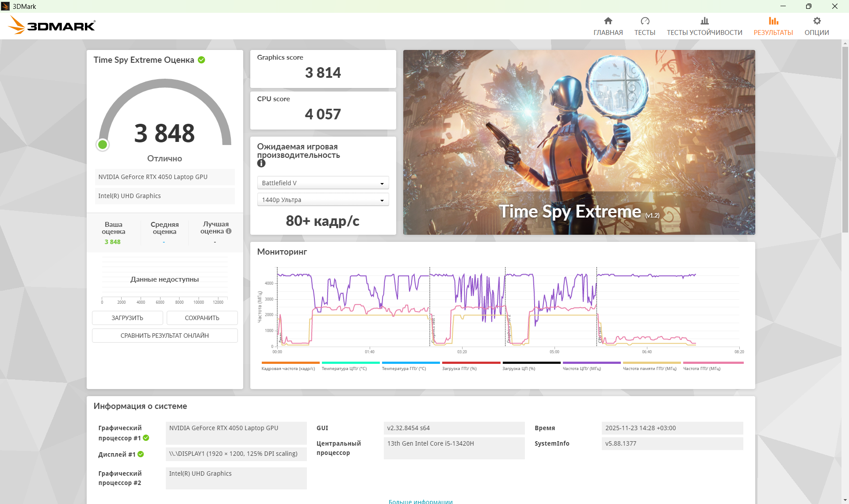Screen dimensions: 849x504
Task: Click the green check next to Графический процессор #1
Action: pyautogui.click(x=146, y=438)
